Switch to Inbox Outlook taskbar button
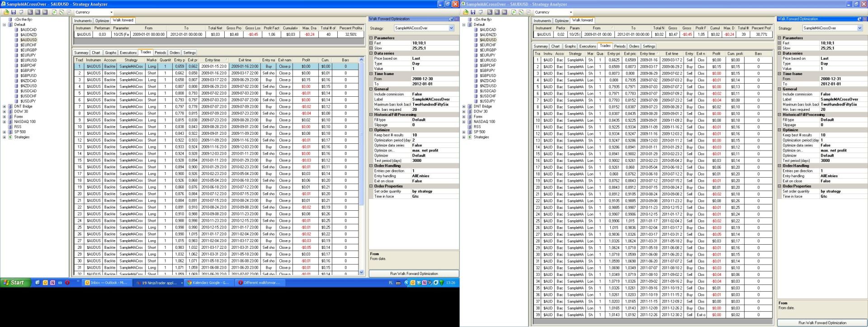The image size is (868, 327). (106, 283)
